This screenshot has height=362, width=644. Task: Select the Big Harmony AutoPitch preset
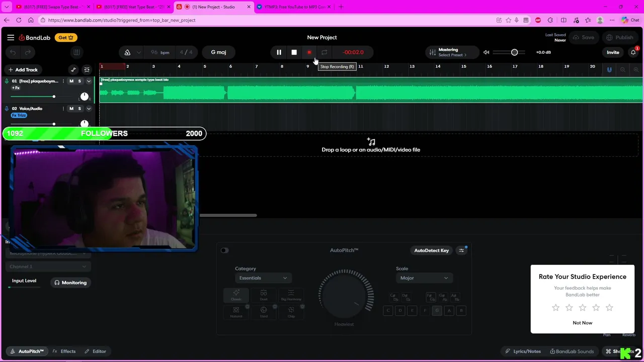[291, 295]
